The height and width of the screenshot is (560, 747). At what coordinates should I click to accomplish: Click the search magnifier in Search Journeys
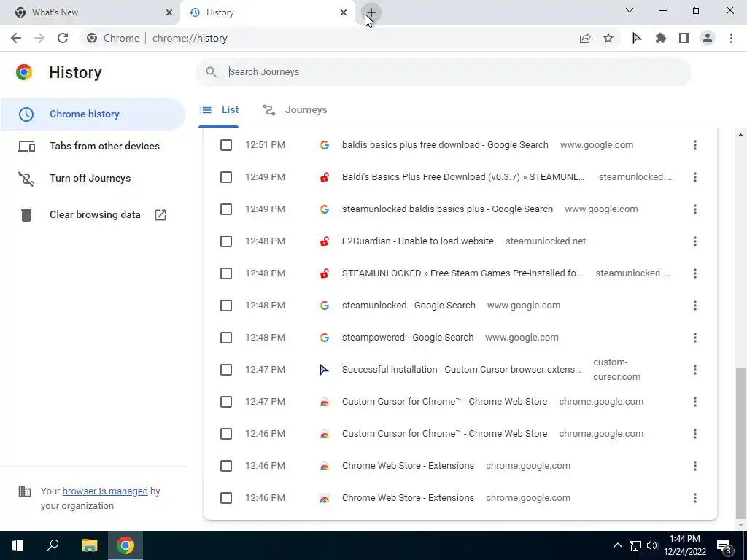coord(211,72)
